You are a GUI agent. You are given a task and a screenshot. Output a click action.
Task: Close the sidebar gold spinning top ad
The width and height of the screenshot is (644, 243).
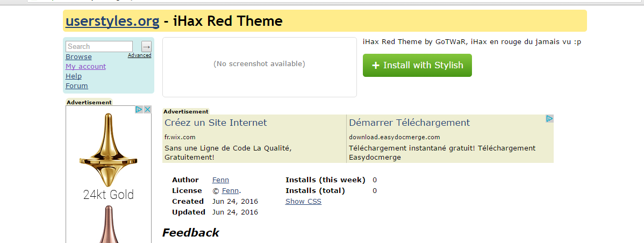147,110
